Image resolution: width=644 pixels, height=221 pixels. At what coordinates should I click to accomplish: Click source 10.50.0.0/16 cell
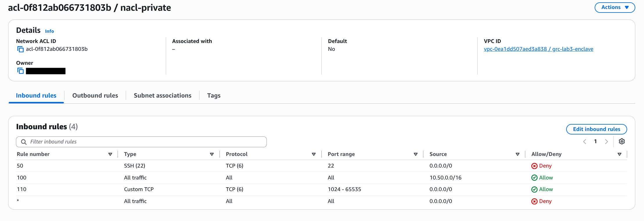445,178
